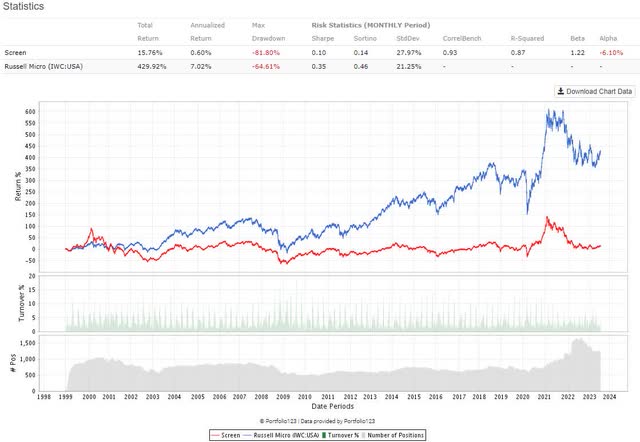640x442 pixels.
Task: Click Screen Sortino value 0.14
Action: point(361,53)
